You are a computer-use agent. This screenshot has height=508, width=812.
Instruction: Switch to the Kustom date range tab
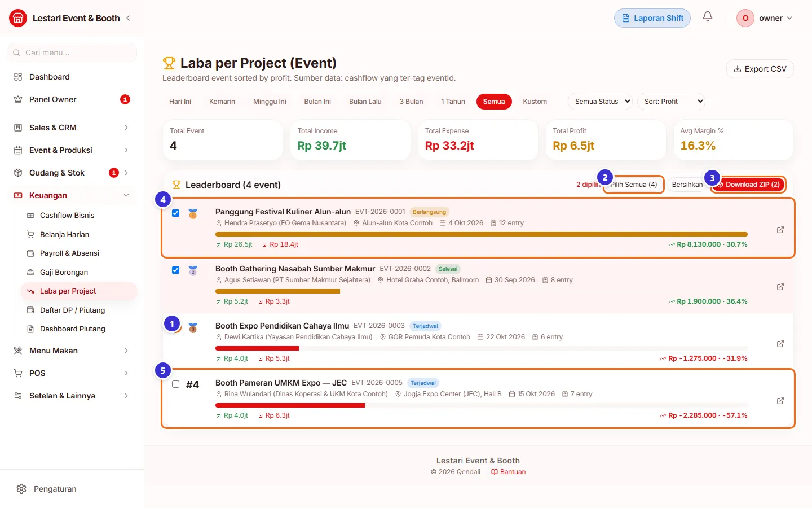click(535, 102)
